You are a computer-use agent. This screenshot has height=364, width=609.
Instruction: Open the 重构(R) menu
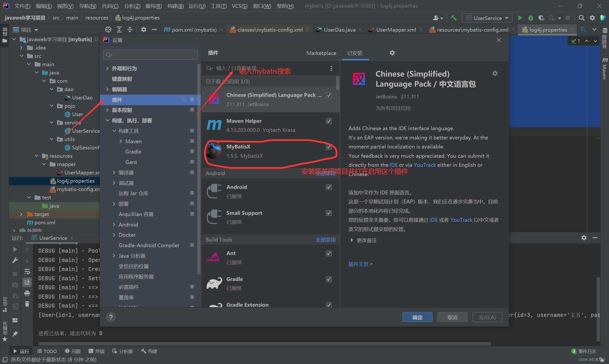pyautogui.click(x=153, y=6)
